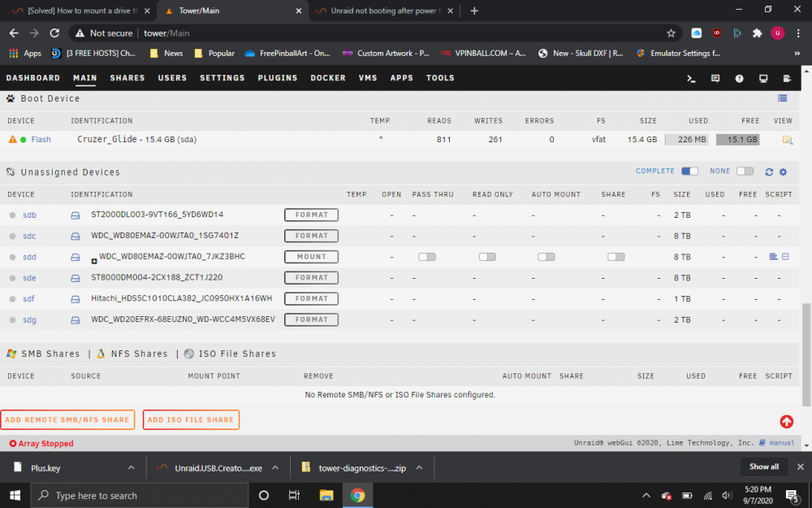Viewport: 812px width, 508px height.
Task: Open the feedback icon in Unraid header
Action: click(715, 79)
